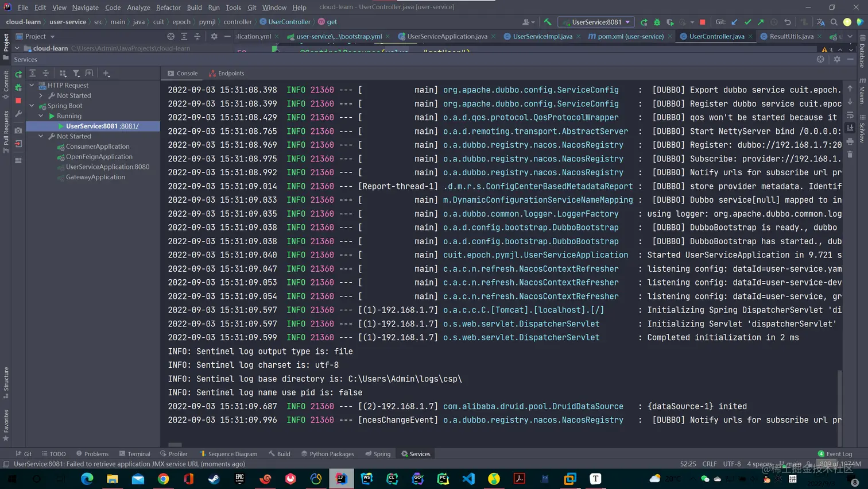868x489 pixels.
Task: Open the Refactor menu
Action: point(168,7)
